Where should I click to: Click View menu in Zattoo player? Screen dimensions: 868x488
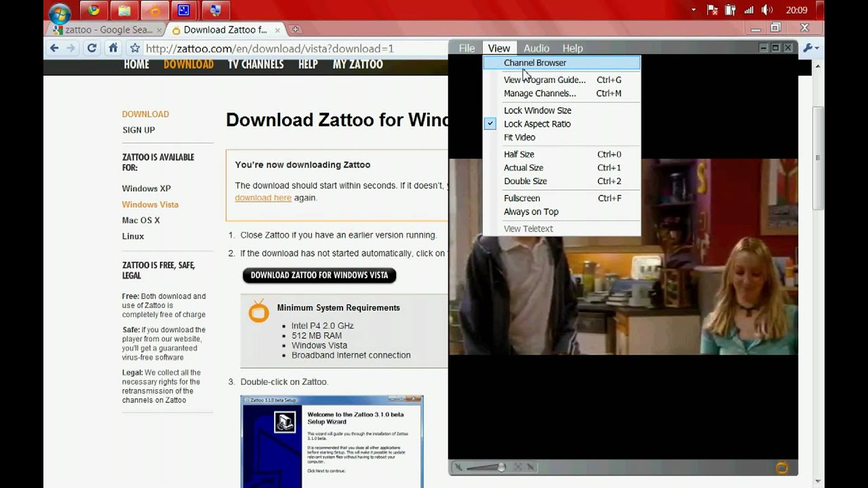pyautogui.click(x=498, y=48)
